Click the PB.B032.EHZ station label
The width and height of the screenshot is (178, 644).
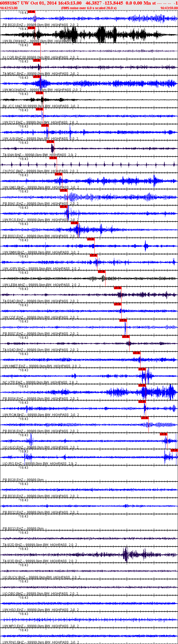[x=41, y=512]
